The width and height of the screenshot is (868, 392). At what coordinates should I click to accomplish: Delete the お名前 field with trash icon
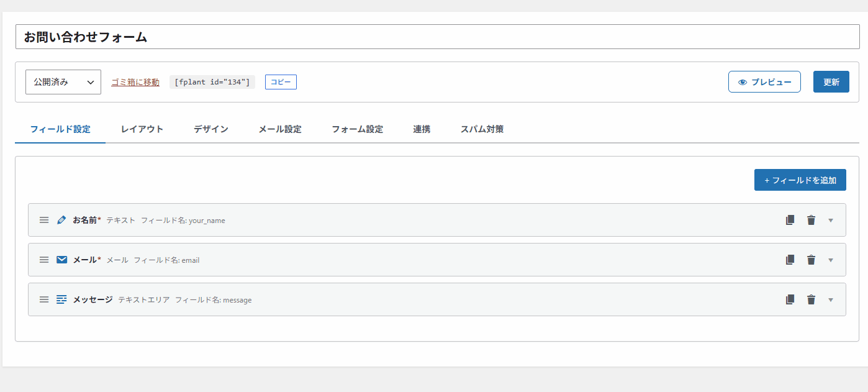coord(811,220)
